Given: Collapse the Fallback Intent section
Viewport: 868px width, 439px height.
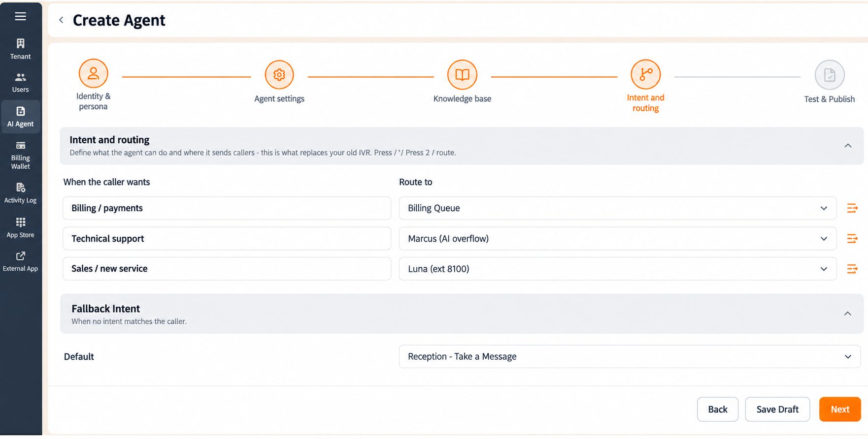Looking at the screenshot, I should point(847,314).
